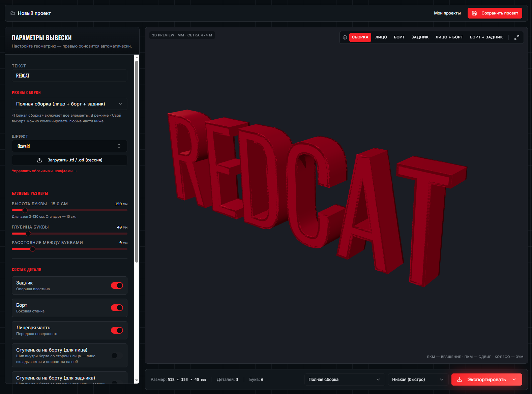Click the REDCAT text input field
532x394 pixels.
click(x=69, y=75)
